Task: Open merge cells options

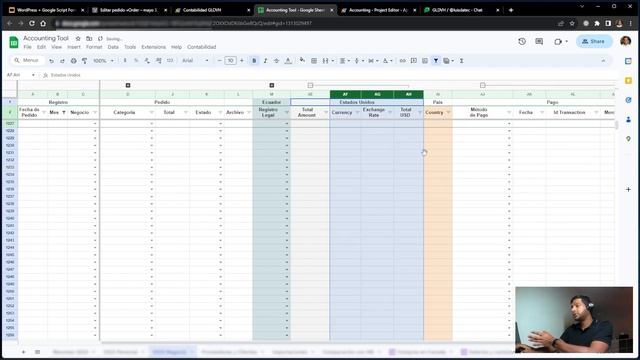Action: click(x=328, y=61)
